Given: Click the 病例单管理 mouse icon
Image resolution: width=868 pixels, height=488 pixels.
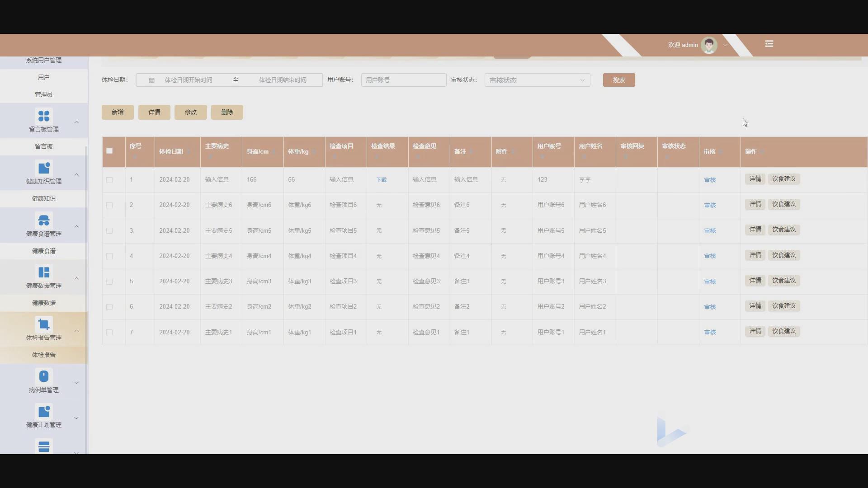Looking at the screenshot, I should pos(44,375).
